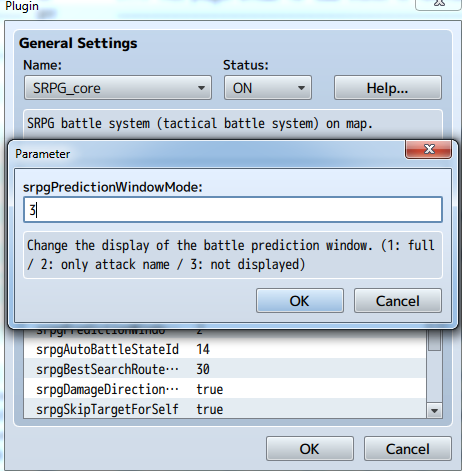
Task: Click the Status dropdown arrow icon
Action: (x=301, y=88)
